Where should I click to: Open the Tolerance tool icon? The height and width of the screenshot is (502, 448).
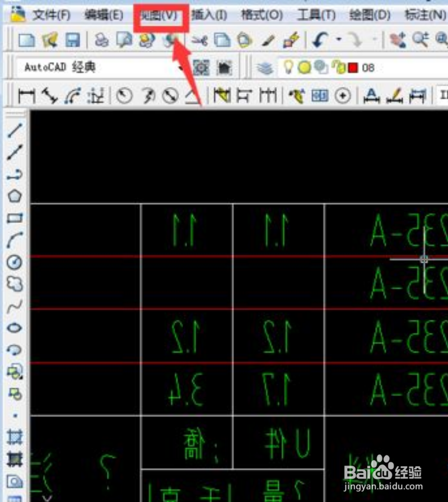click(x=320, y=96)
